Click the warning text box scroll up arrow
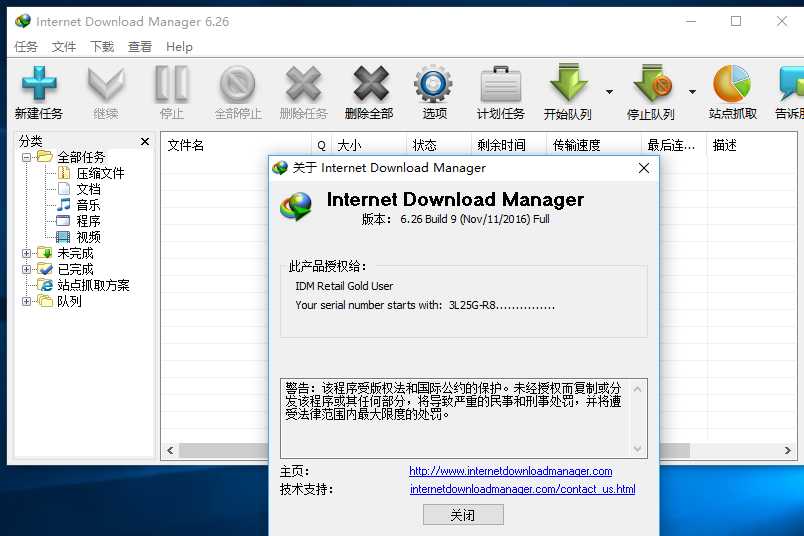Viewport: 804px width, 536px height. (x=637, y=389)
